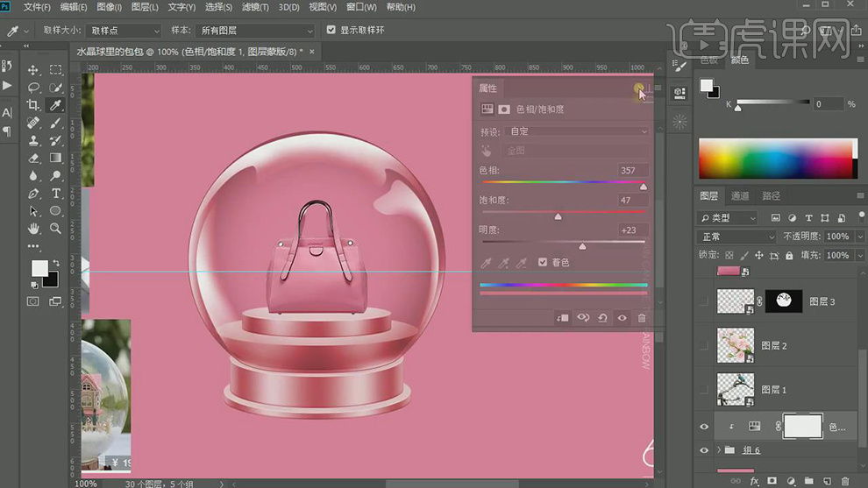Select the Eraser tool
This screenshot has width=868, height=488.
(33, 158)
